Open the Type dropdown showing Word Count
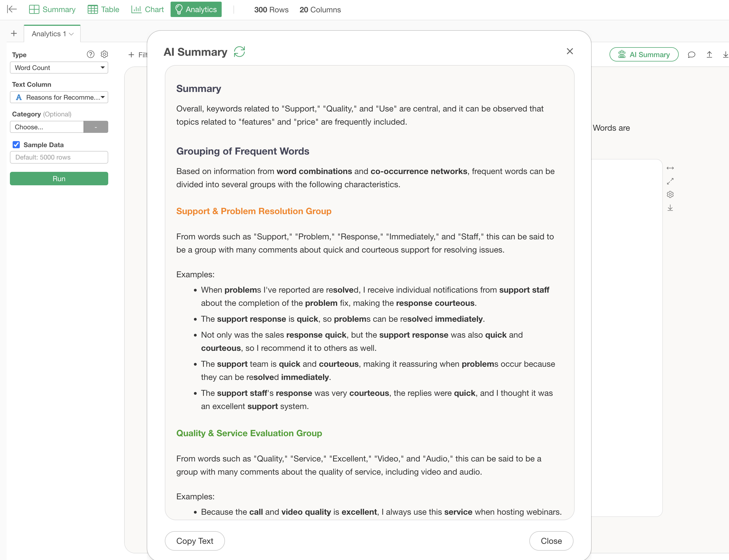 coord(59,68)
